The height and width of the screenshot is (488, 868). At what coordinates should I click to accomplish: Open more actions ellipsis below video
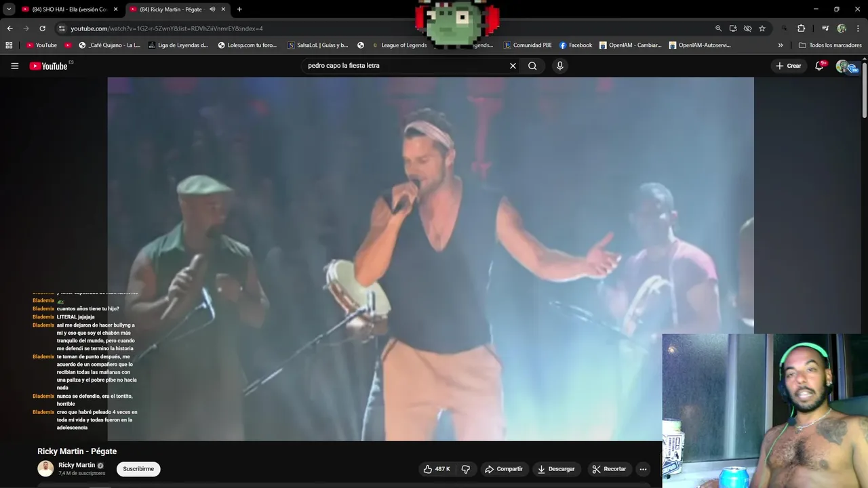pyautogui.click(x=643, y=469)
